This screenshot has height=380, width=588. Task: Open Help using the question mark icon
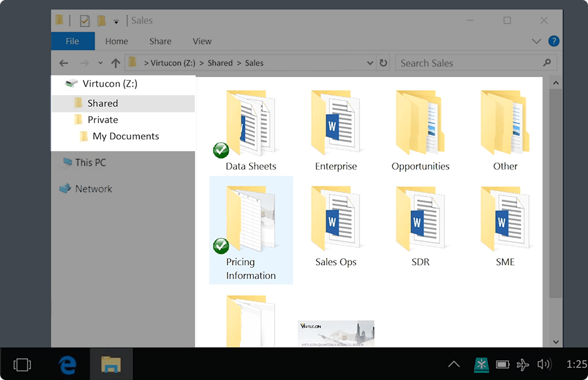coord(553,41)
